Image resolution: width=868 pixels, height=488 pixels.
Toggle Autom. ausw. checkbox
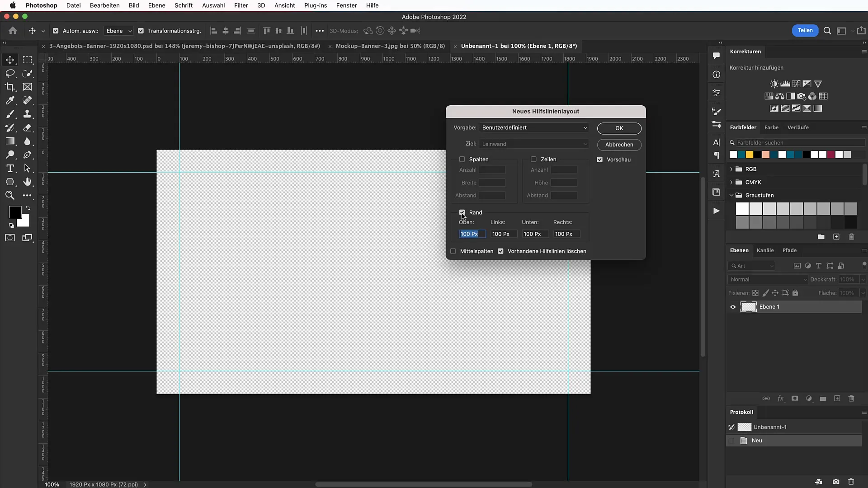(x=56, y=31)
